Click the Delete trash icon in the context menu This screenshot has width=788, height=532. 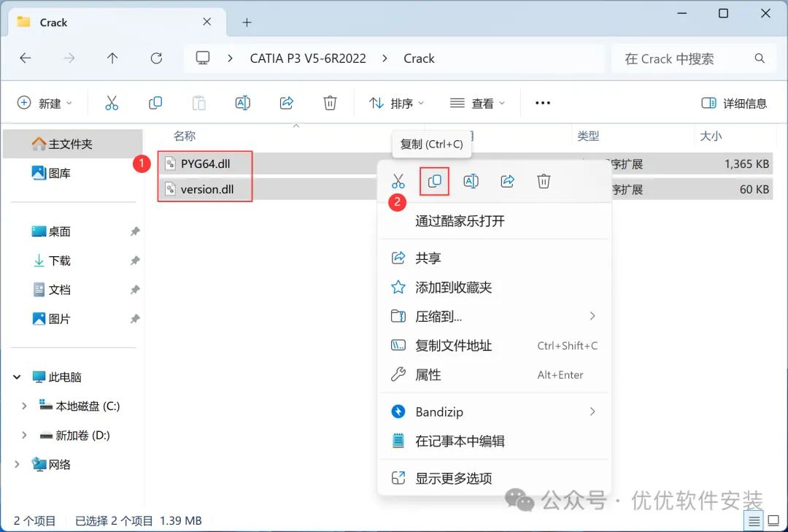pyautogui.click(x=544, y=181)
